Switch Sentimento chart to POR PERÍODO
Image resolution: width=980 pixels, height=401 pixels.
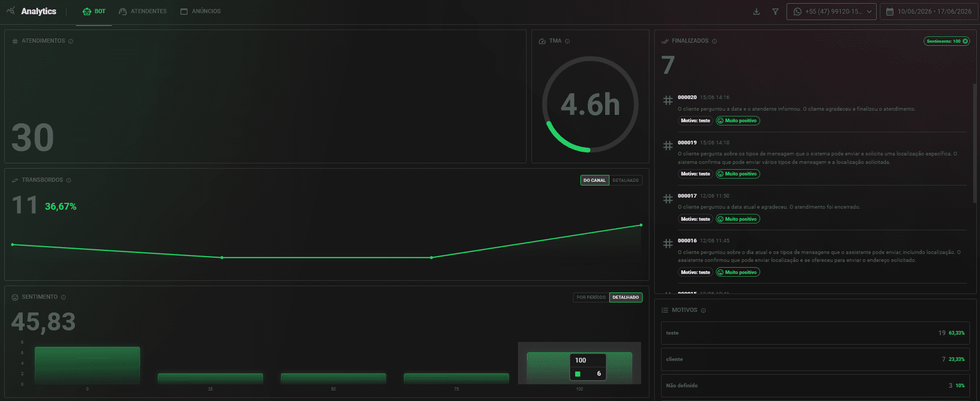(591, 297)
